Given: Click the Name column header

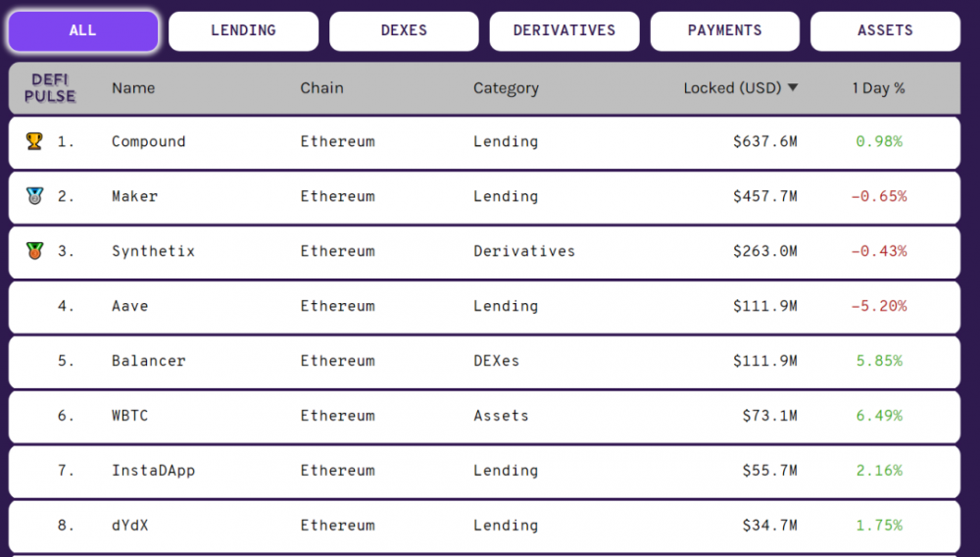Looking at the screenshot, I should 133,88.
